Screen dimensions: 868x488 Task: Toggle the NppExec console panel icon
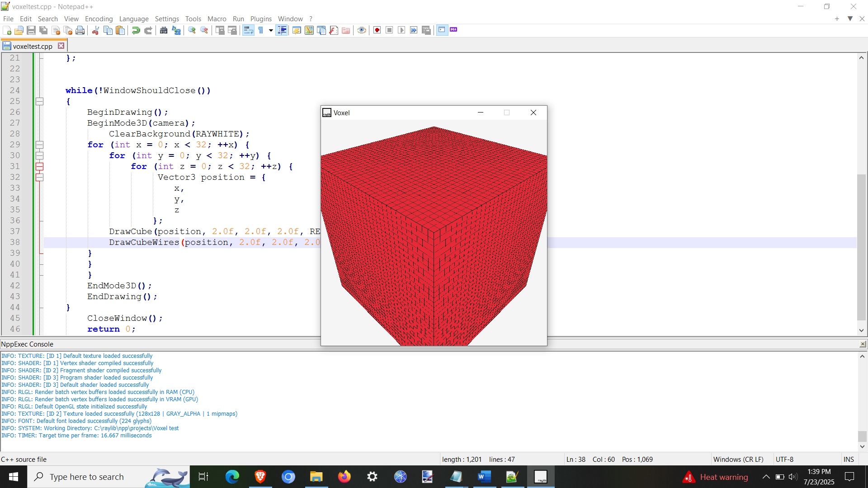442,30
